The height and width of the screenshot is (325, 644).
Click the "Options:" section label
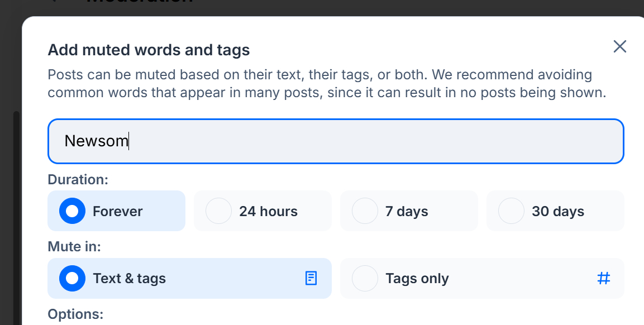point(75,314)
